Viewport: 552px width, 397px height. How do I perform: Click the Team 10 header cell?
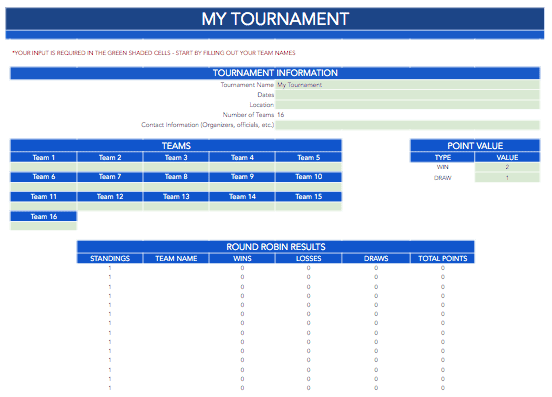pos(309,177)
